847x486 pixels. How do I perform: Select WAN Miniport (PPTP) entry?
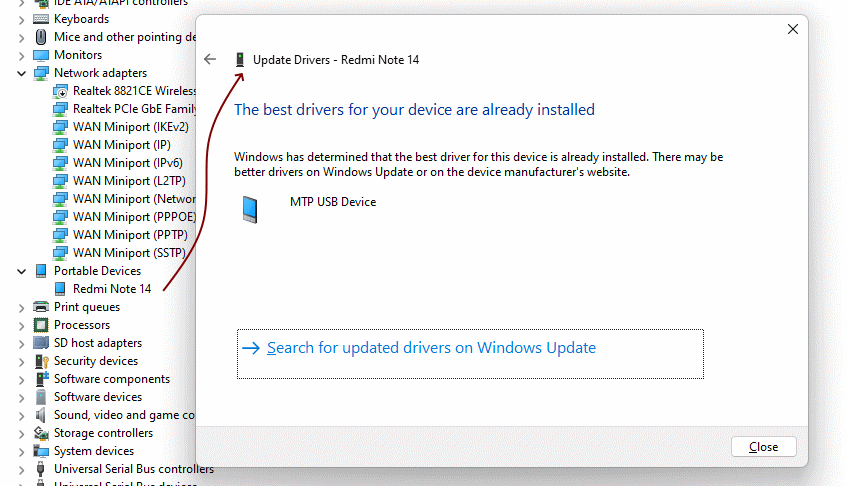[x=130, y=235]
